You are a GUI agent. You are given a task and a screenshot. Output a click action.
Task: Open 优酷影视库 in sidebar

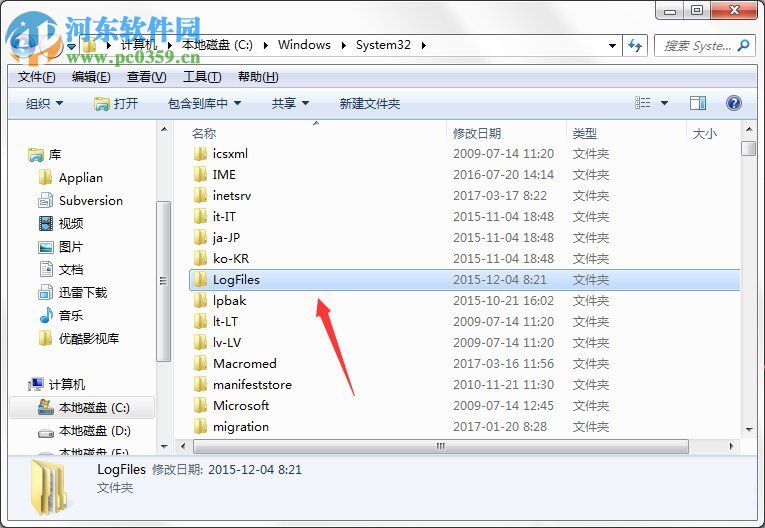[x=79, y=339]
